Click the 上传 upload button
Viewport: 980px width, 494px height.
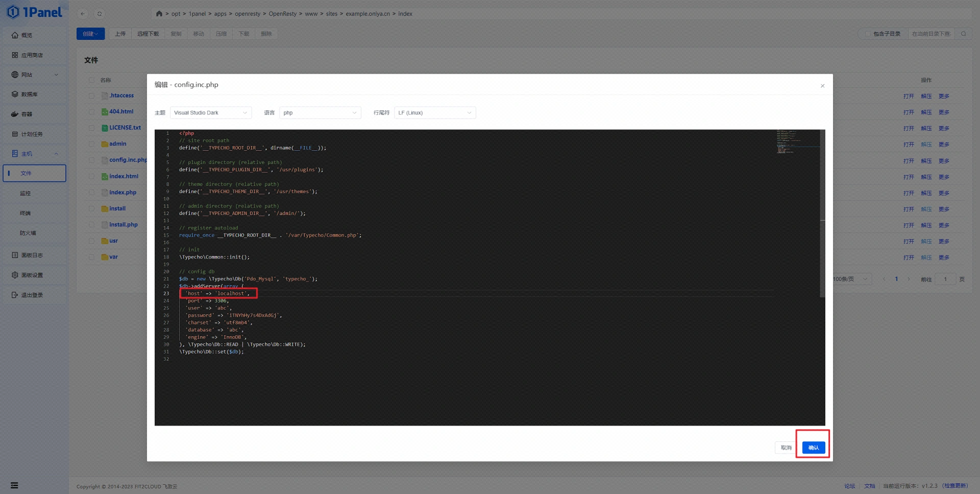pos(120,34)
